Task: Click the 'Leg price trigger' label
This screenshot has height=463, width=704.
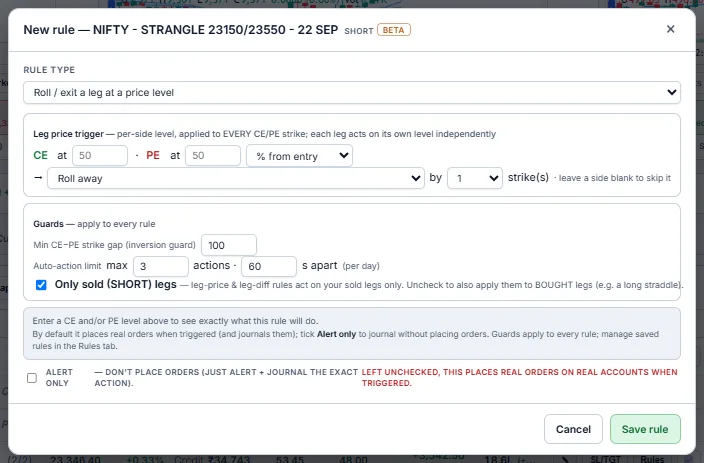Action: click(x=68, y=134)
